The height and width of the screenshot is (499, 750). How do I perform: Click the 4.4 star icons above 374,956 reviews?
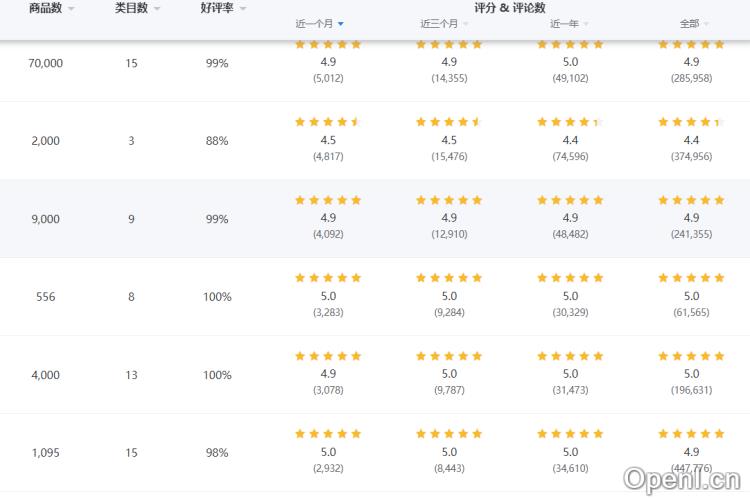click(691, 122)
